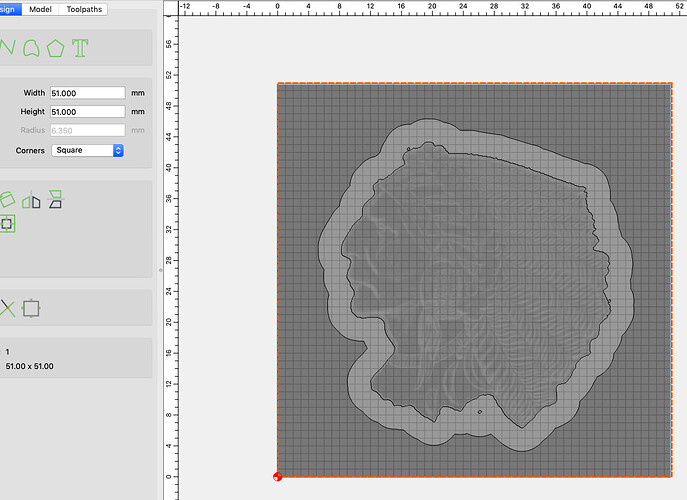Click the Width input field

(87, 93)
